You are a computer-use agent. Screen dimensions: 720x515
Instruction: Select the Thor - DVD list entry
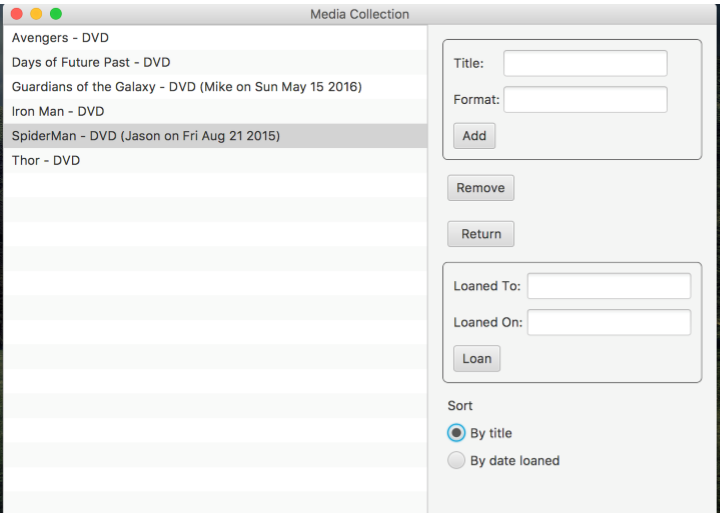tap(215, 160)
